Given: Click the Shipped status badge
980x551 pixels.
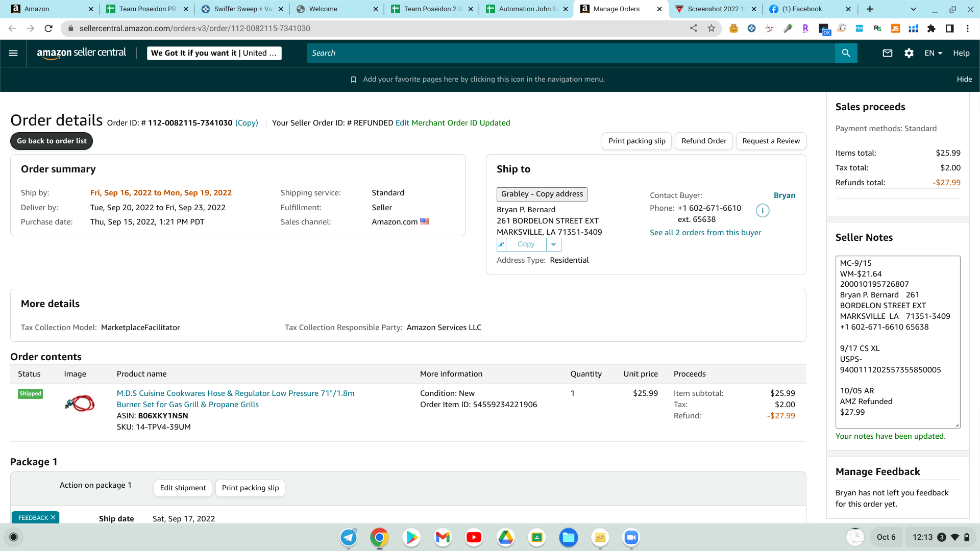Looking at the screenshot, I should (x=31, y=394).
